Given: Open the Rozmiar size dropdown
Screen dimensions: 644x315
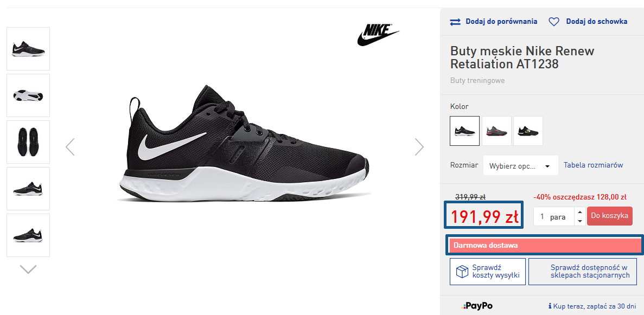Looking at the screenshot, I should pyautogui.click(x=520, y=166).
